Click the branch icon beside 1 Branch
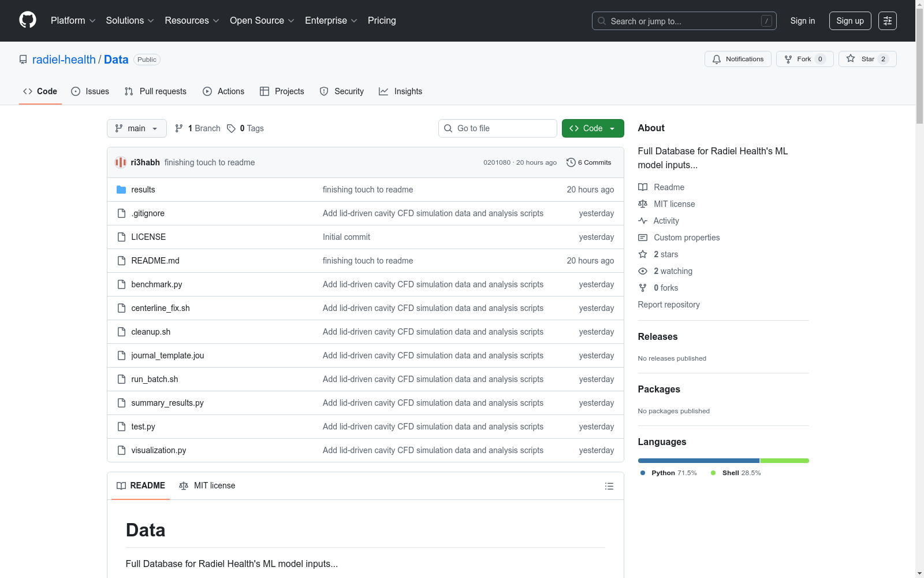 pos(179,128)
